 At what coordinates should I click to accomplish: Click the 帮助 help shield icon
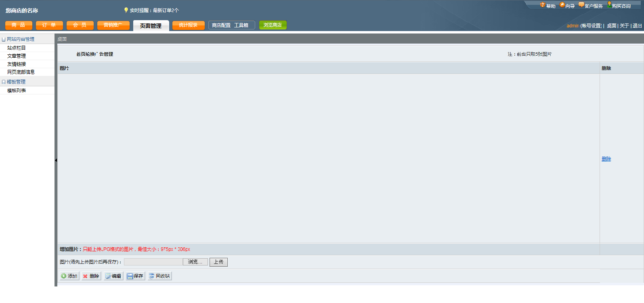point(543,5)
